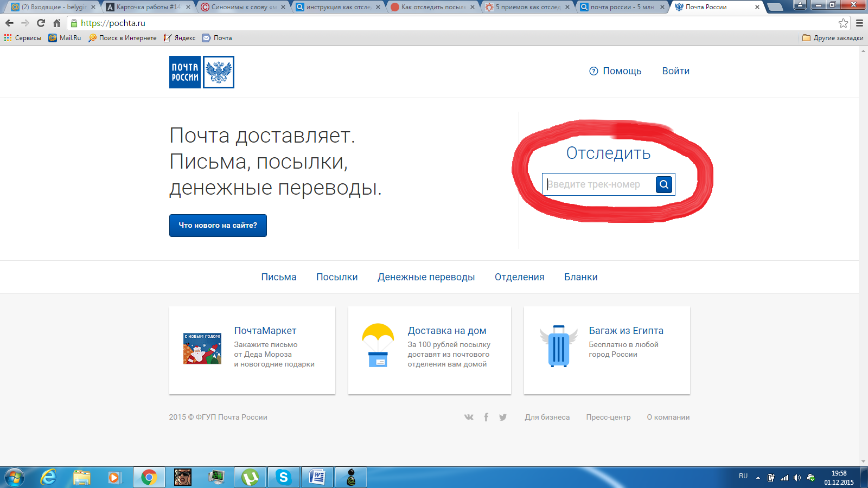Click the Pochta Rossii logo

click(x=202, y=72)
